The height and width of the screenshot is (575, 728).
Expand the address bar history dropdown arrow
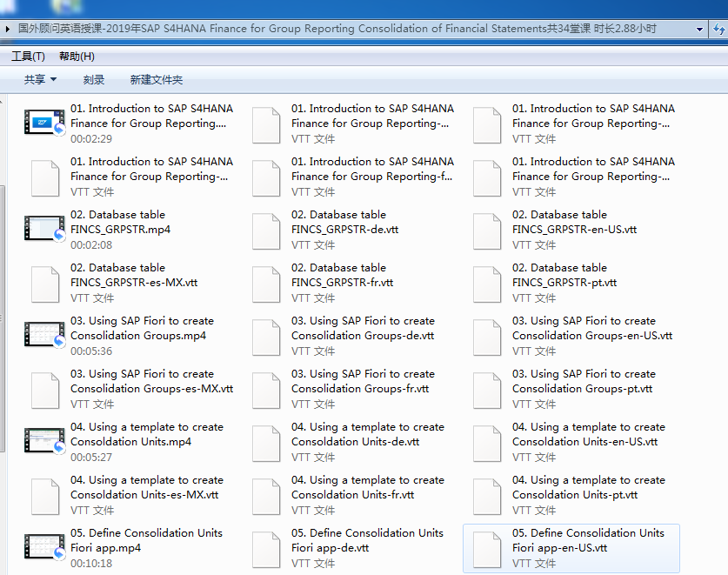(x=699, y=30)
